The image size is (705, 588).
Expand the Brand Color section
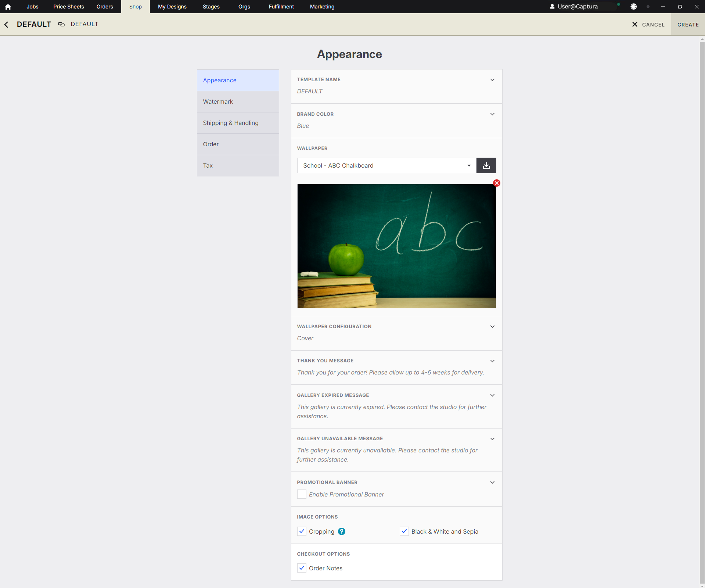pyautogui.click(x=492, y=114)
